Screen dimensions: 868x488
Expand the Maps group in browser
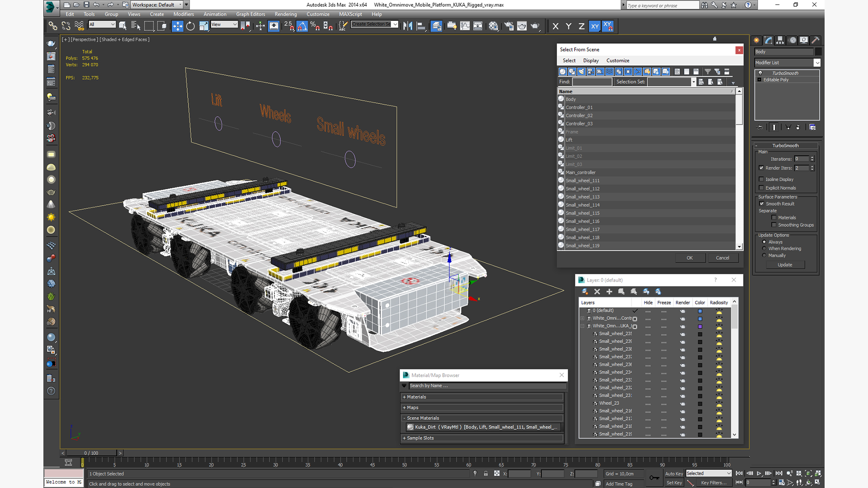click(x=482, y=408)
